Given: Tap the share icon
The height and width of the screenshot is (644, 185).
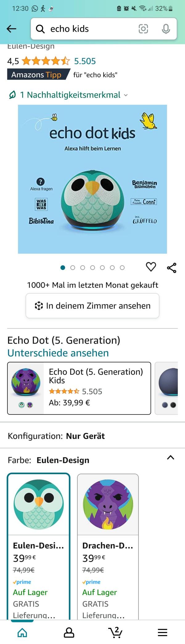Looking at the screenshot, I should tap(172, 268).
